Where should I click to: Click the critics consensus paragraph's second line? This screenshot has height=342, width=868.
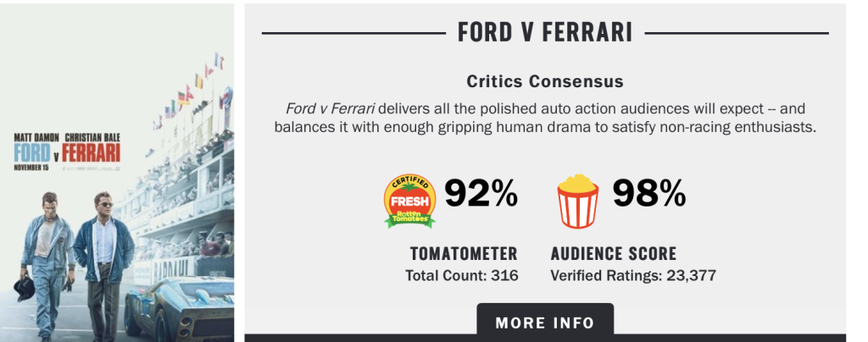[545, 127]
